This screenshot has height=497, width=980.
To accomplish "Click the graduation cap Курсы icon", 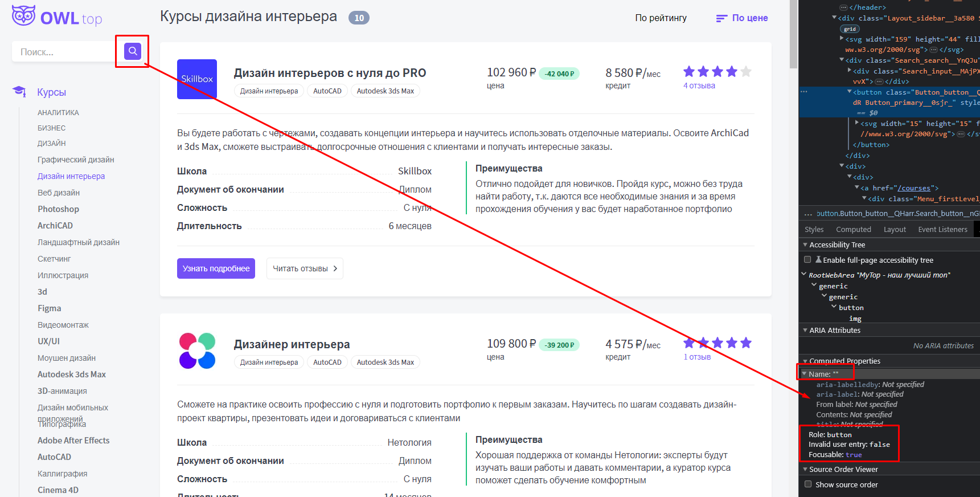I will tap(19, 91).
